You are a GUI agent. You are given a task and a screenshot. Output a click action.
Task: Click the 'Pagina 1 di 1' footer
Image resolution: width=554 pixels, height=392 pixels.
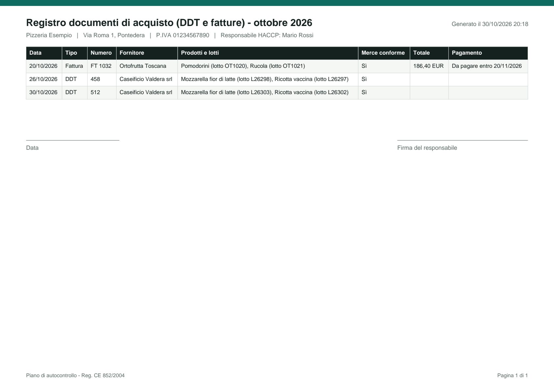[x=513, y=376]
